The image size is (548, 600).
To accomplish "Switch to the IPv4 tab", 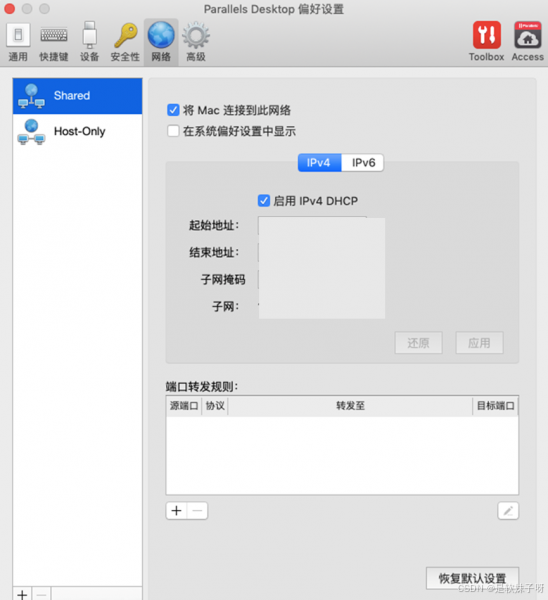I will click(x=320, y=163).
